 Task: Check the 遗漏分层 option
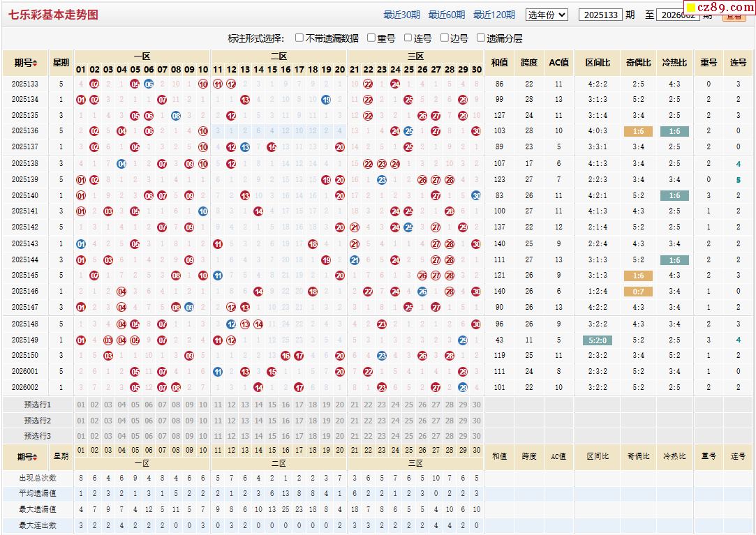click(x=481, y=38)
